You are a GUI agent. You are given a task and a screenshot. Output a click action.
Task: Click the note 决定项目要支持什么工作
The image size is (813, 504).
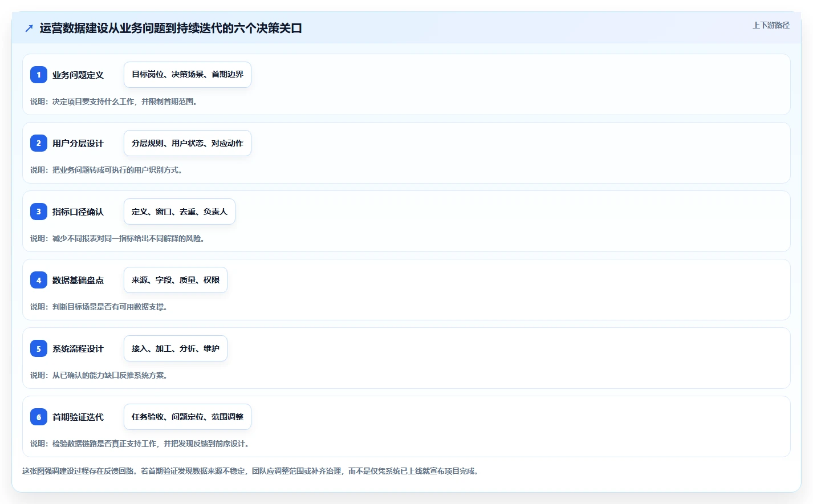[x=114, y=101]
